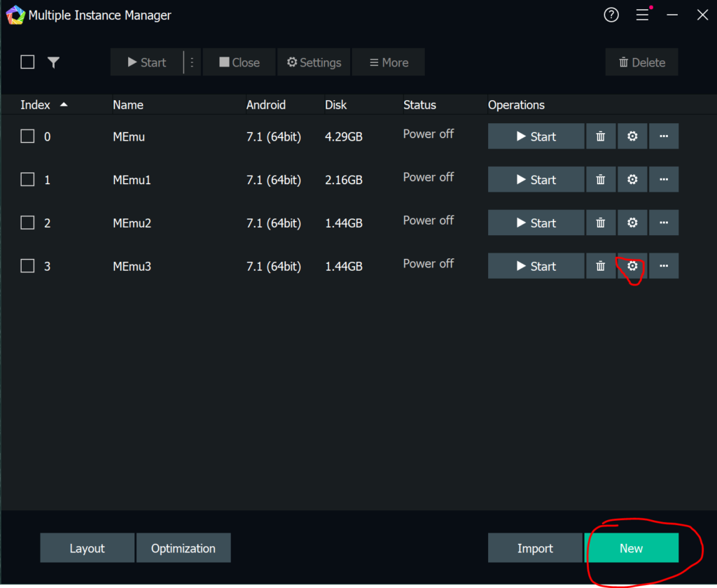Sort the list by the Name column

(x=128, y=105)
